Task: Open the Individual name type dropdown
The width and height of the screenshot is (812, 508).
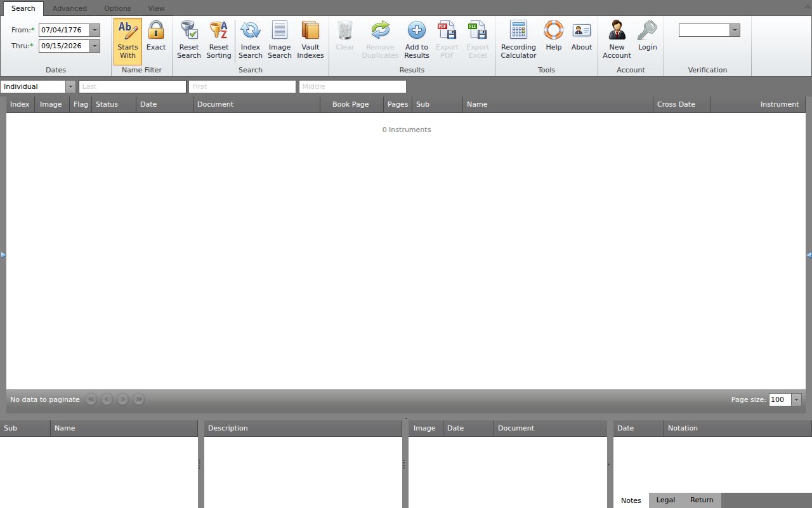Action: 70,86
